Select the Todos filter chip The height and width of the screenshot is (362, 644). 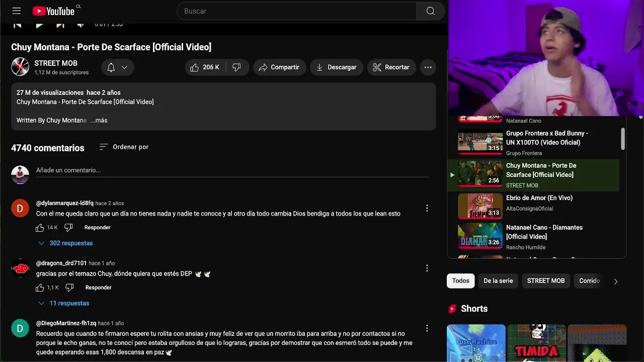click(460, 281)
